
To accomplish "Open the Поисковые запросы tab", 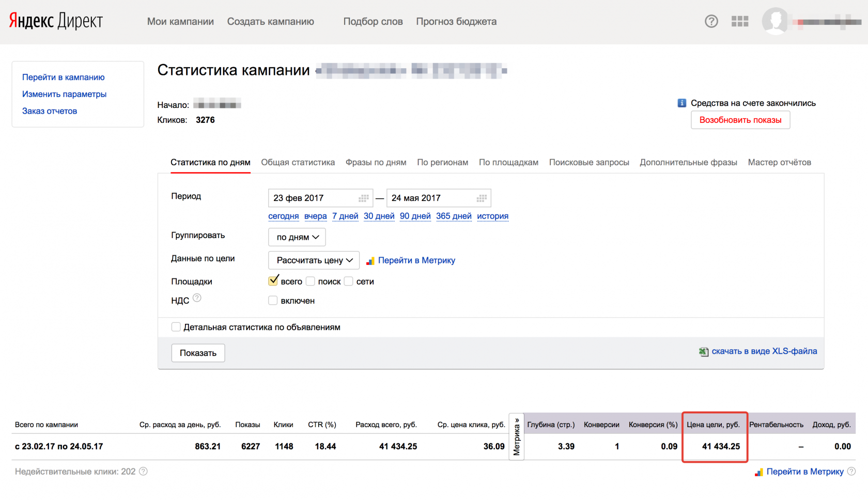I will 589,162.
